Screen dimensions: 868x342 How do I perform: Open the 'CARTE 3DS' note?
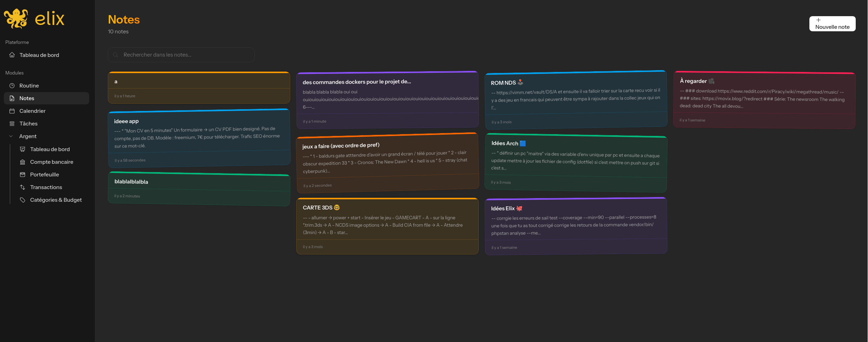point(387,225)
